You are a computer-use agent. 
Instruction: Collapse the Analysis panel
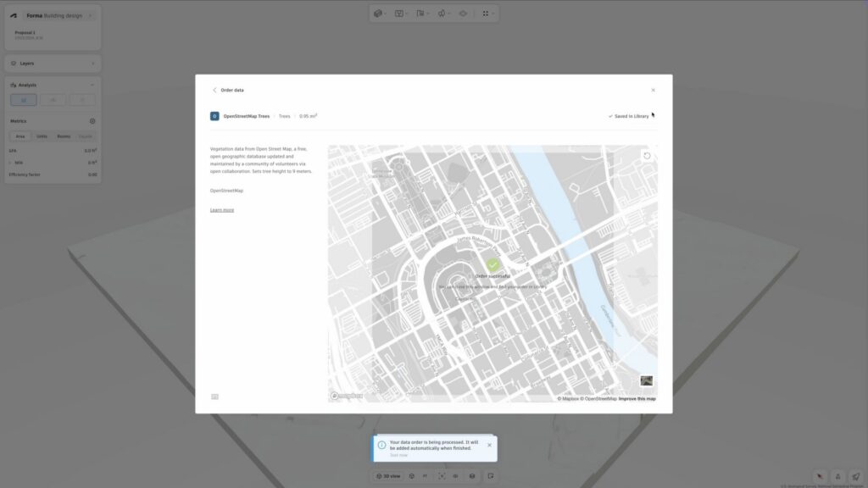click(x=92, y=85)
